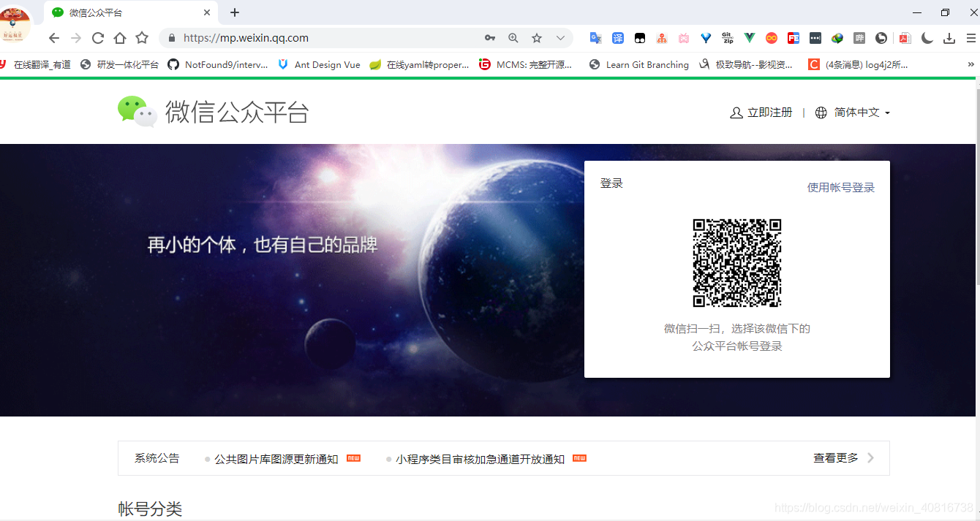Click the 帐号分类 heading
Image resolution: width=980 pixels, height=521 pixels.
tap(150, 509)
